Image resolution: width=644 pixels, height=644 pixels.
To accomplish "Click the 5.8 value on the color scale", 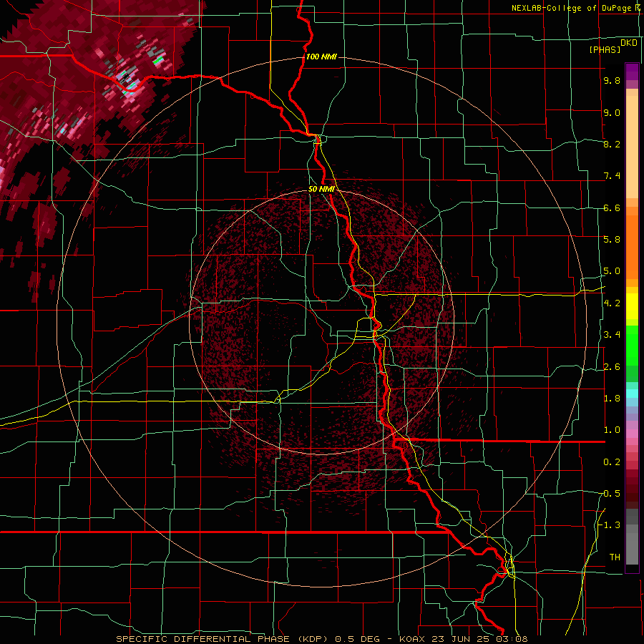I will tap(612, 239).
